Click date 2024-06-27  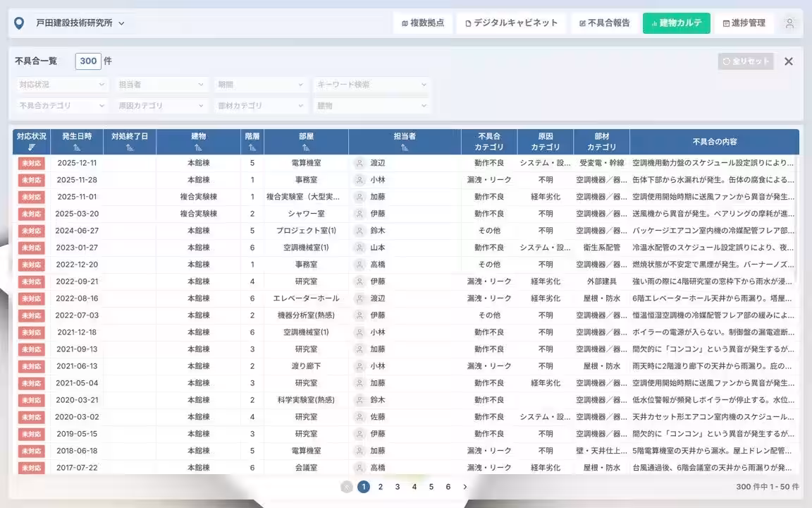(77, 231)
